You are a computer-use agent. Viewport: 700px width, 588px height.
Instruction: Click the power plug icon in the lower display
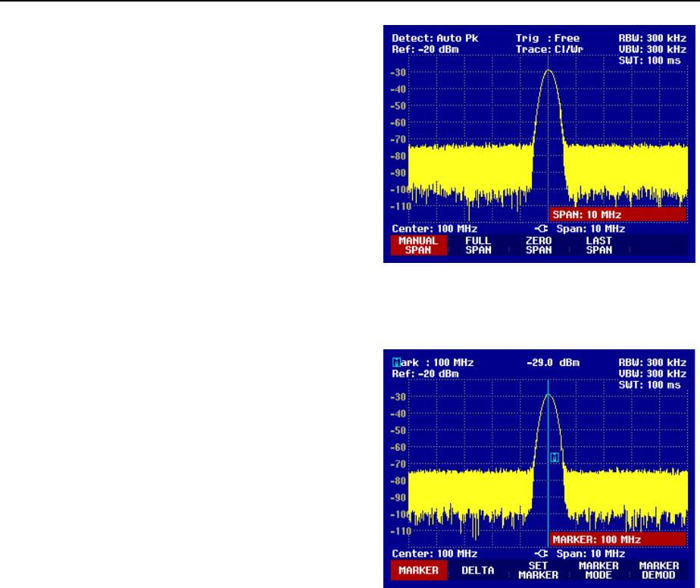[541, 554]
